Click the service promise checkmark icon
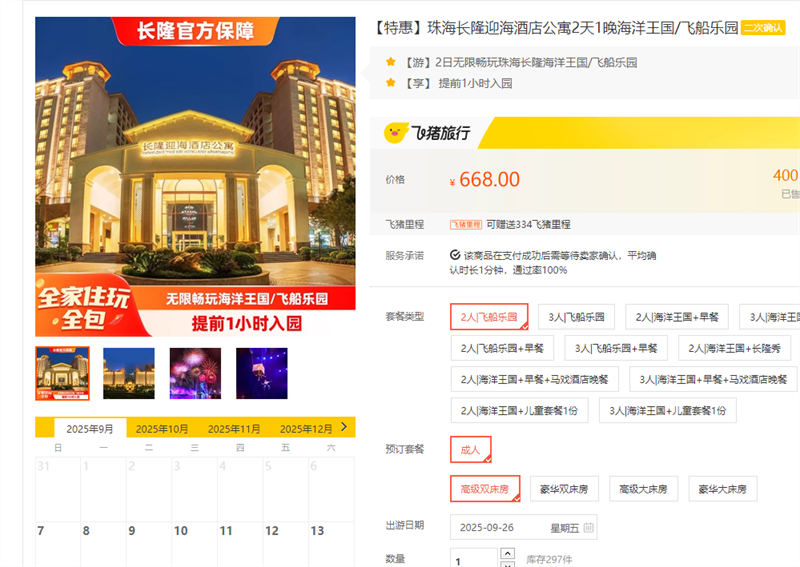The image size is (800, 567). (455, 255)
